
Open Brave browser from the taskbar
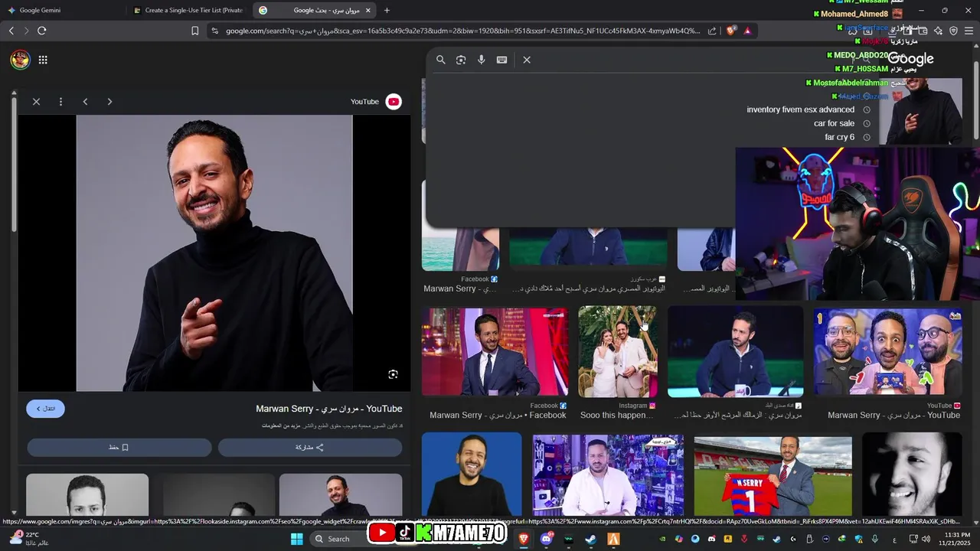coord(524,539)
